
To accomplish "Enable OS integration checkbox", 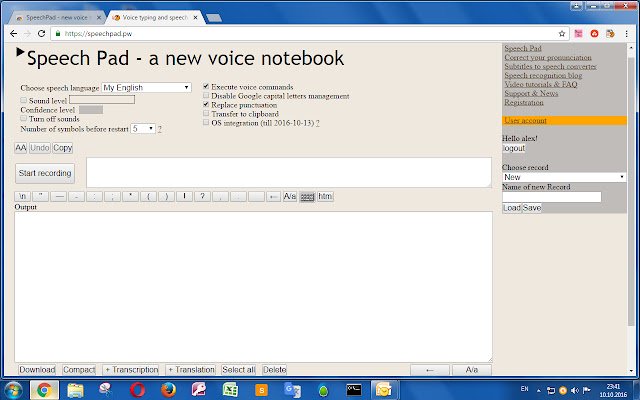I will 206,122.
